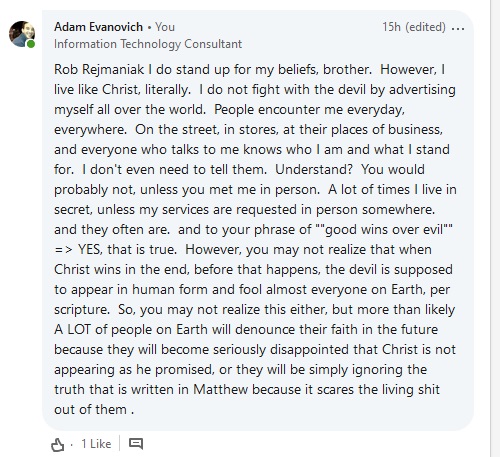Click the 15h timestamp
Screen dimensions: 500x457
[391, 27]
